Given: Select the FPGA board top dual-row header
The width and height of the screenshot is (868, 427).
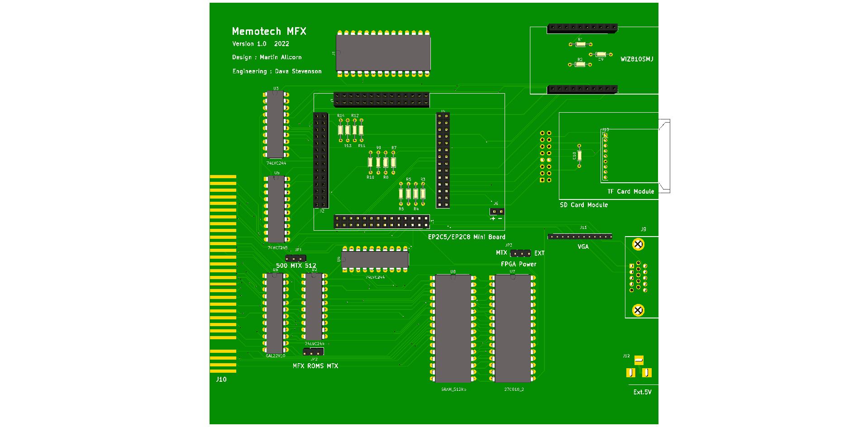Looking at the screenshot, I should tap(382, 100).
